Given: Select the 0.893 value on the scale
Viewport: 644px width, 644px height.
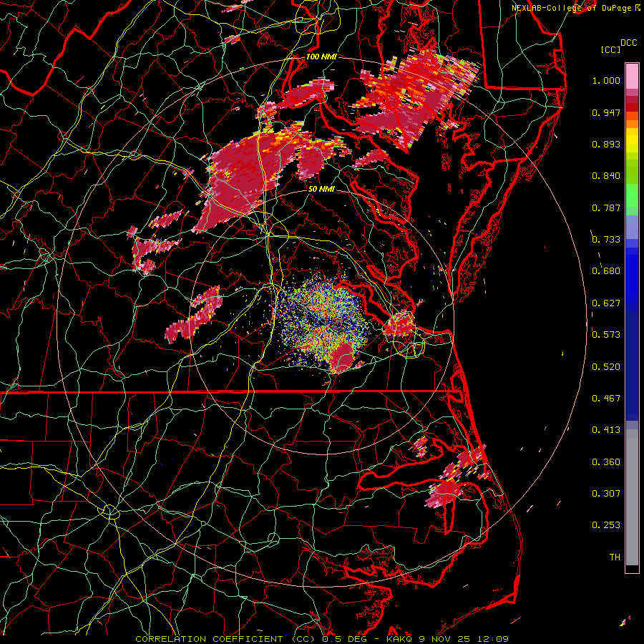Looking at the screenshot, I should coord(606,144).
